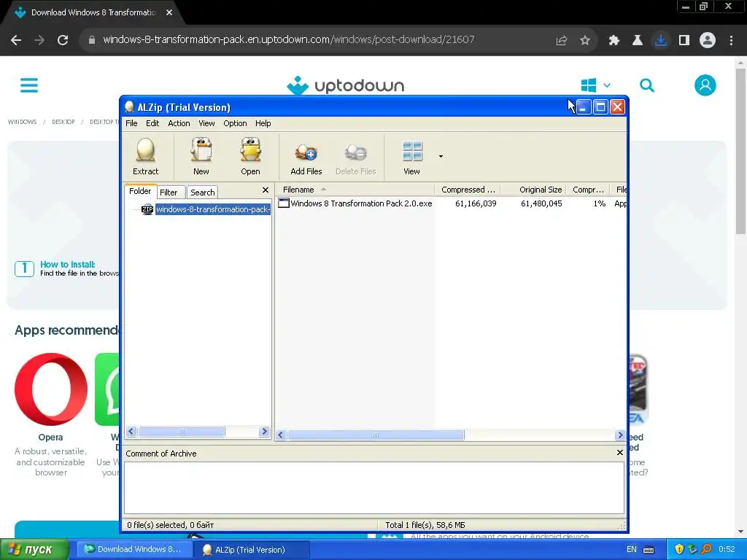The image size is (747, 560).
Task: Create a New archive in ALZip toolbar
Action: tap(201, 156)
